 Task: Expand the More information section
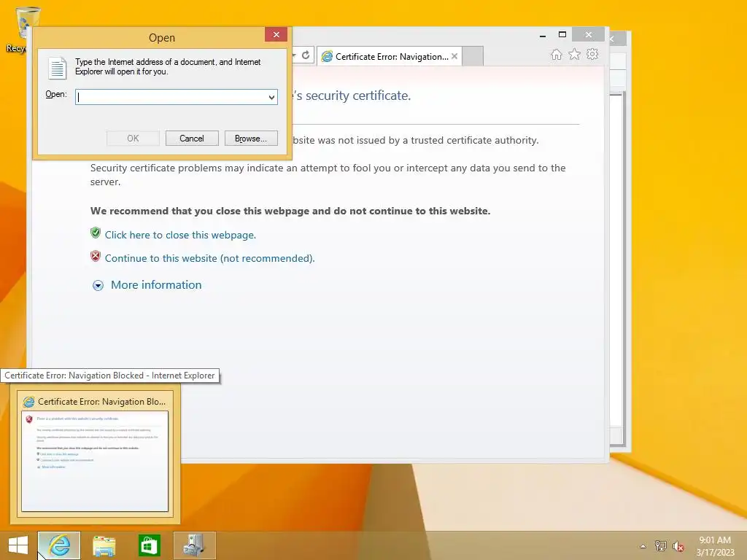pyautogui.click(x=147, y=285)
